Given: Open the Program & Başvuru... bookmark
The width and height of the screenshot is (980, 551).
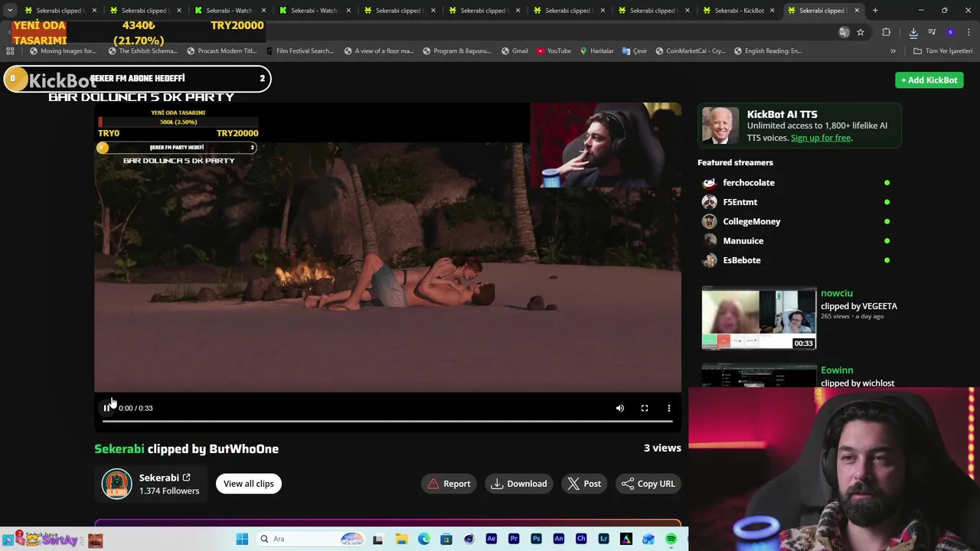Looking at the screenshot, I should pos(456,51).
